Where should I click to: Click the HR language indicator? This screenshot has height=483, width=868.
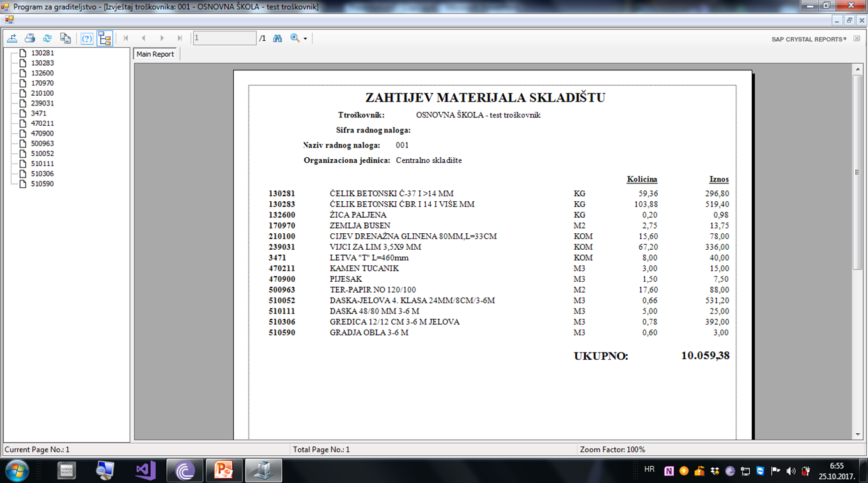(x=649, y=470)
